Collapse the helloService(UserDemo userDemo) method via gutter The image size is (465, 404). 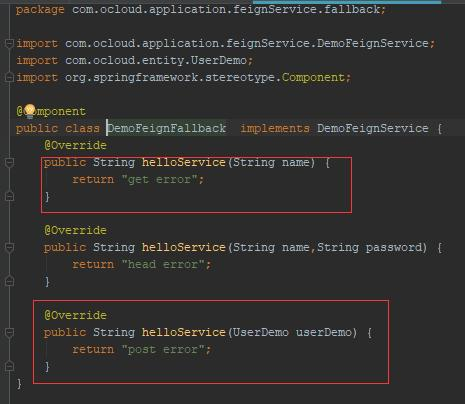pos(9,332)
